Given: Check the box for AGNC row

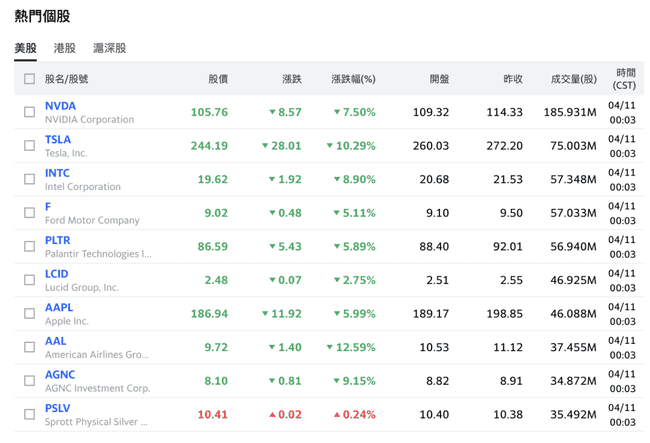Looking at the screenshot, I should click(29, 380).
